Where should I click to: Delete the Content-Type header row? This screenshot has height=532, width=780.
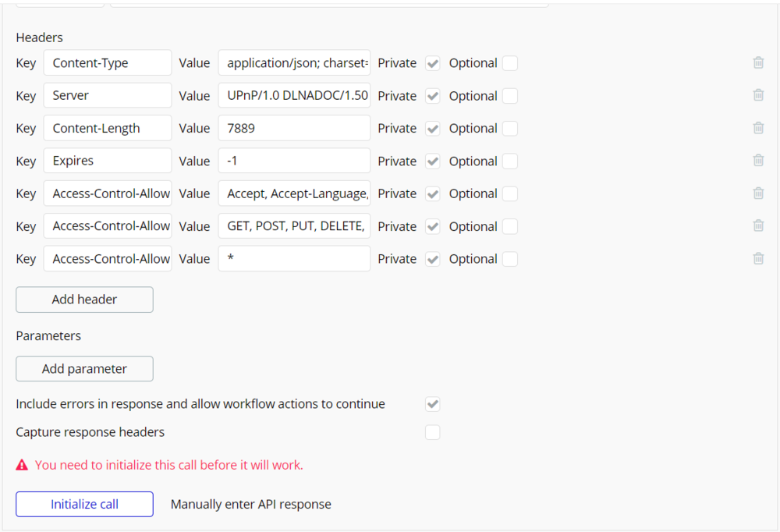pos(758,62)
